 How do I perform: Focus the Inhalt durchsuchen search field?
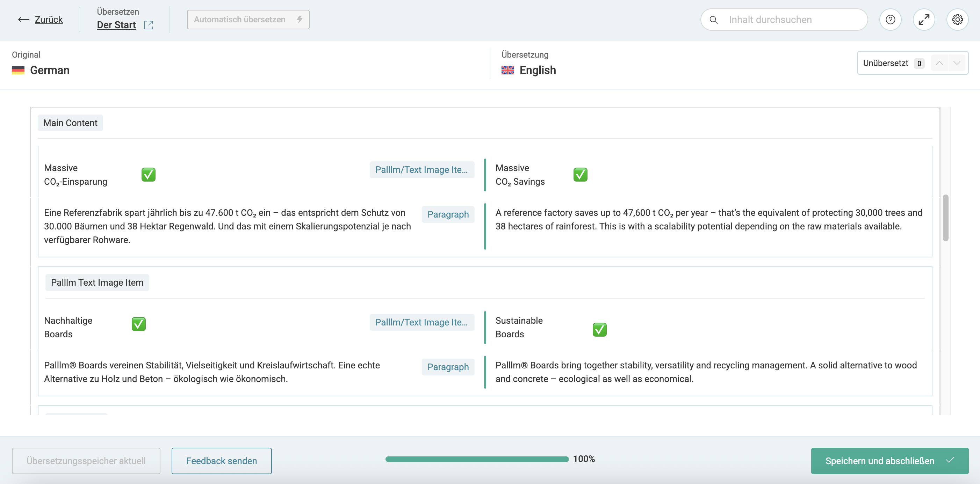coord(791,20)
